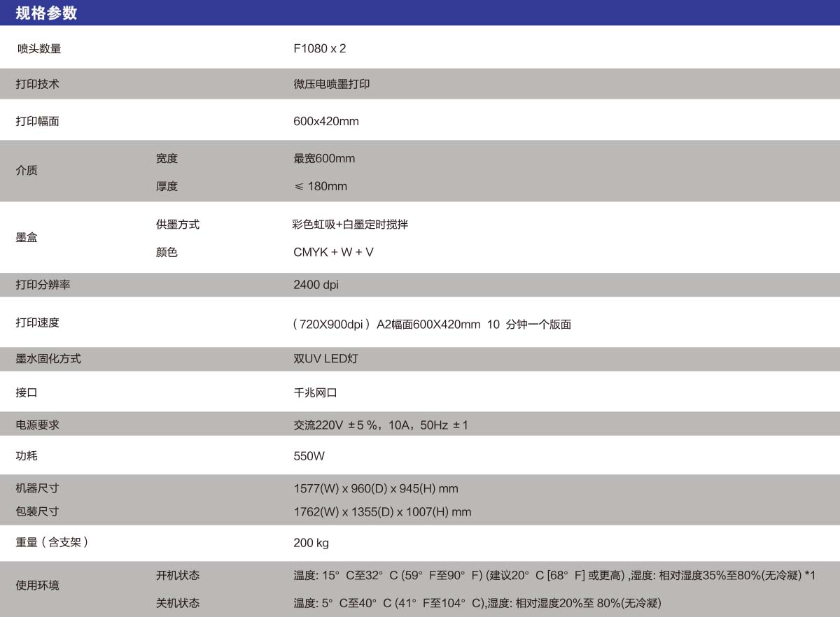Click the 供墨方式 sub-label
840x617 pixels.
click(x=177, y=225)
